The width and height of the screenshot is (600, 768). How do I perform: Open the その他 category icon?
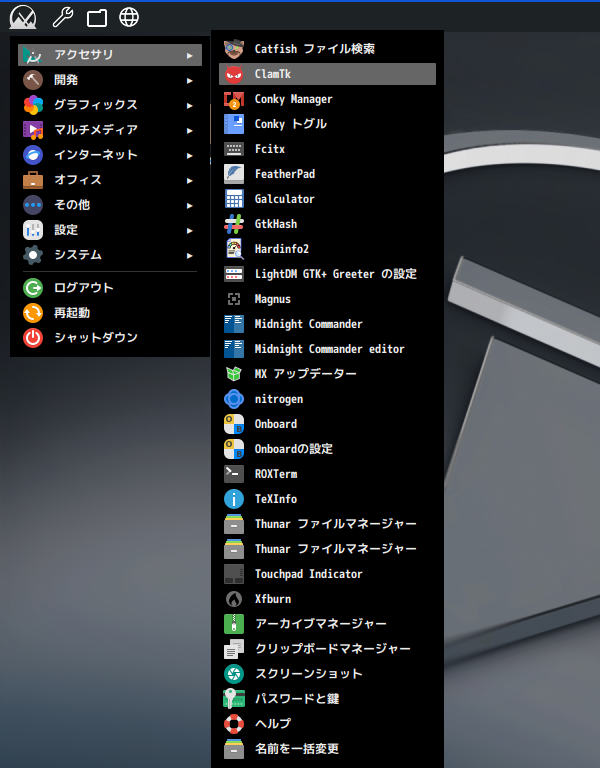point(33,205)
